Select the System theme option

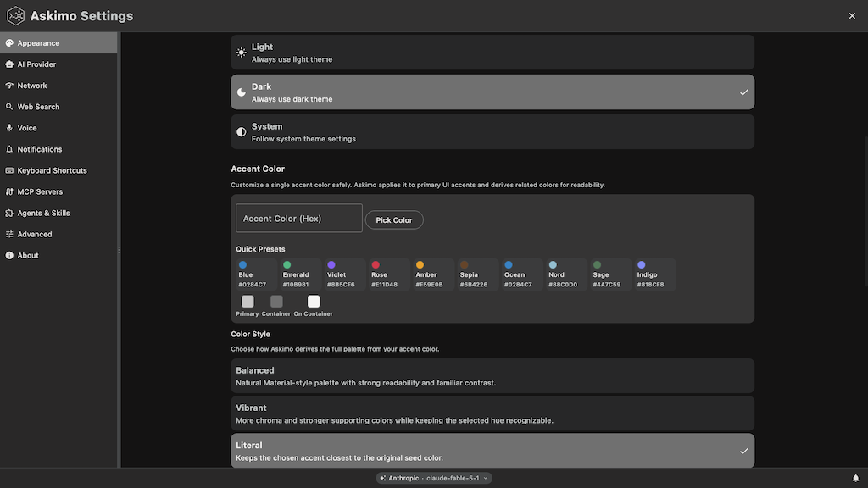point(492,131)
